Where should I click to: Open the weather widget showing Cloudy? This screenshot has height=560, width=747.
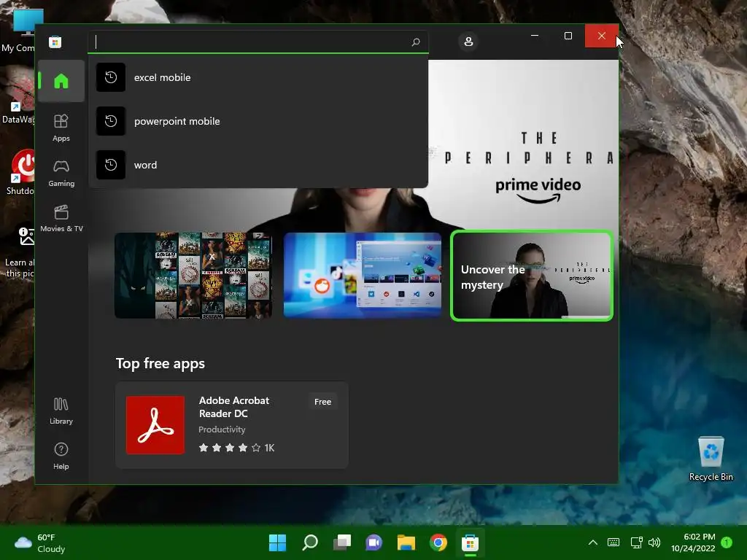pyautogui.click(x=40, y=543)
